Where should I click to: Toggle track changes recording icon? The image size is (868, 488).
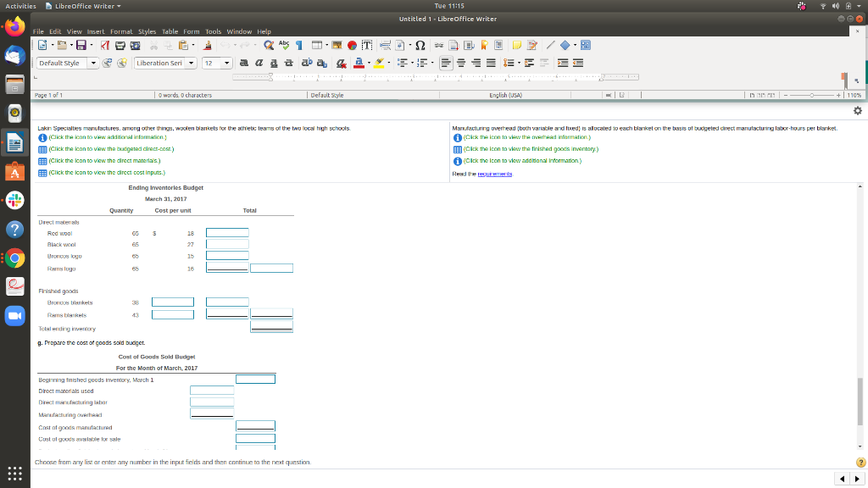tap(532, 46)
